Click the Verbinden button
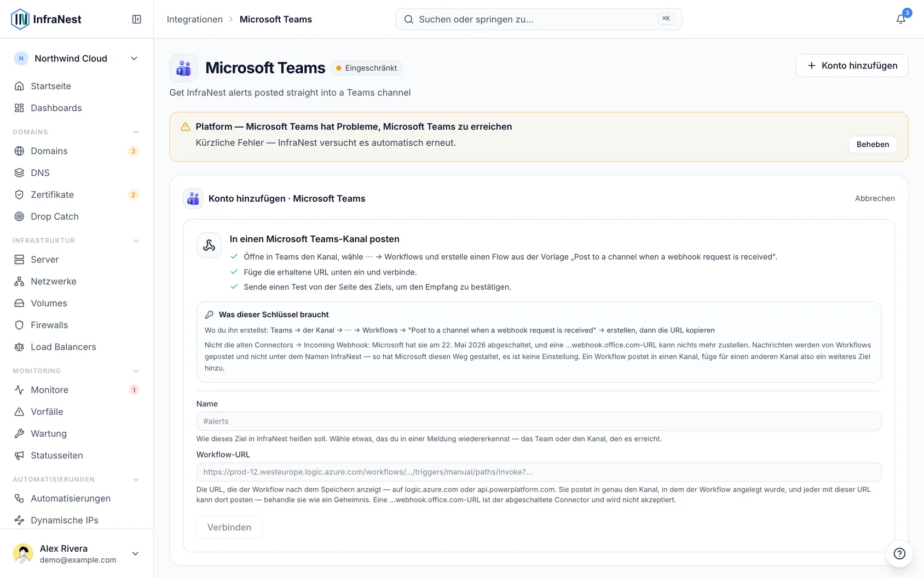The height and width of the screenshot is (578, 924). (x=229, y=527)
